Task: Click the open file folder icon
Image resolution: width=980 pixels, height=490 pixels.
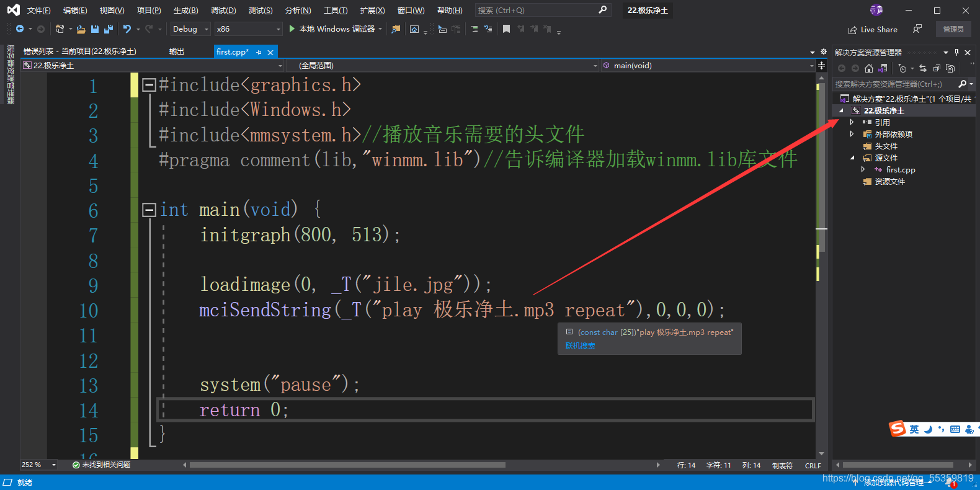Action: coord(81,29)
